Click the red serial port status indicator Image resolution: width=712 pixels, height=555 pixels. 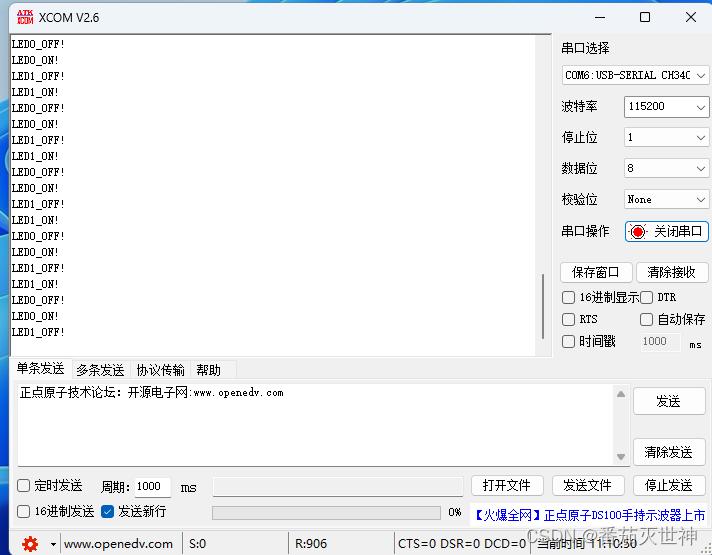pyautogui.click(x=638, y=232)
